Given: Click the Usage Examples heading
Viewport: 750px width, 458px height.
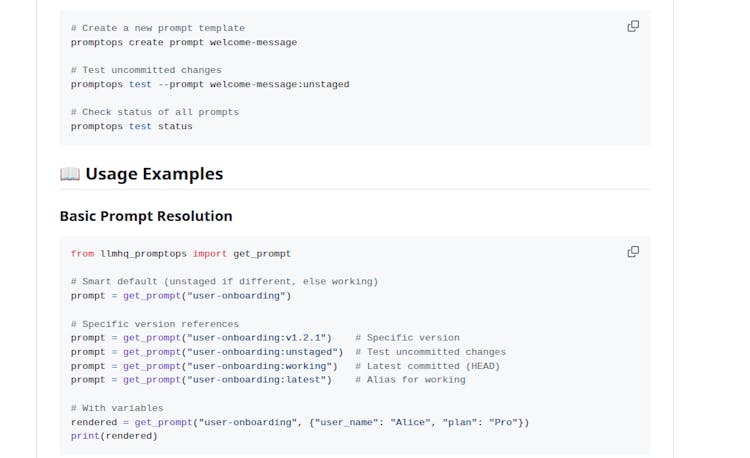Looking at the screenshot, I should [154, 174].
